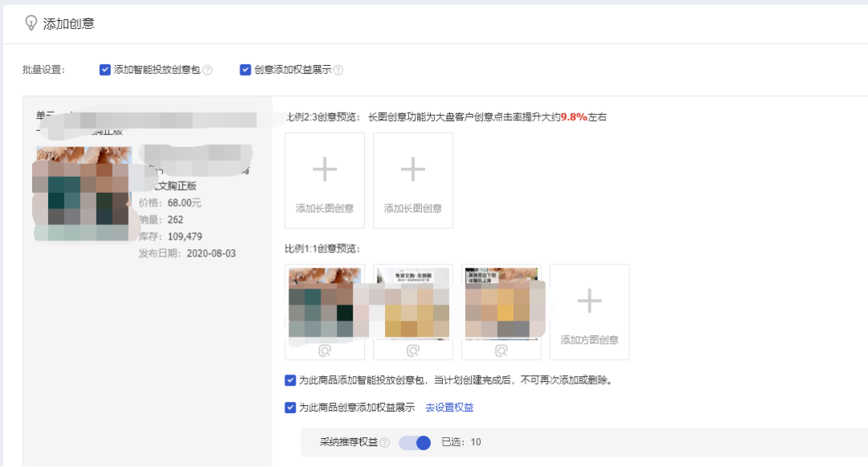Screen dimensions: 868x467
Task: Toggle 为此商品创意添加权益展示 checkbox
Action: [x=290, y=408]
